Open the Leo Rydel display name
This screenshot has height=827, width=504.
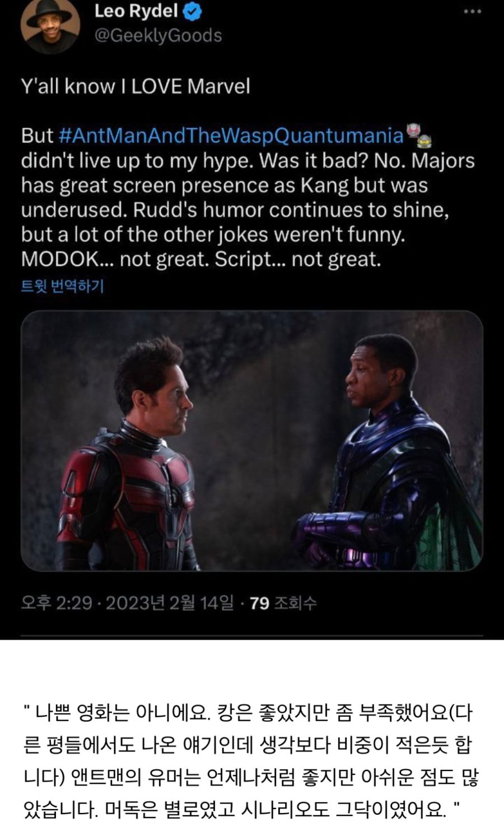point(136,11)
